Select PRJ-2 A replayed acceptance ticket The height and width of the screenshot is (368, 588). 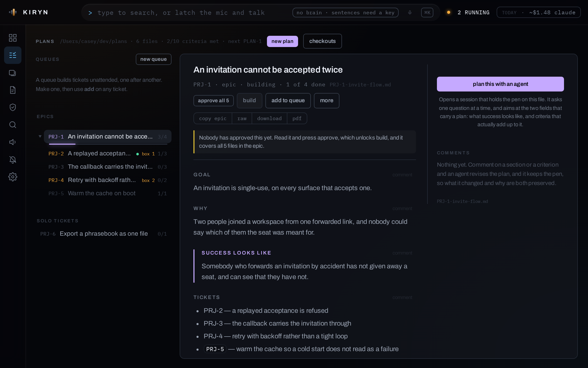coord(108,154)
